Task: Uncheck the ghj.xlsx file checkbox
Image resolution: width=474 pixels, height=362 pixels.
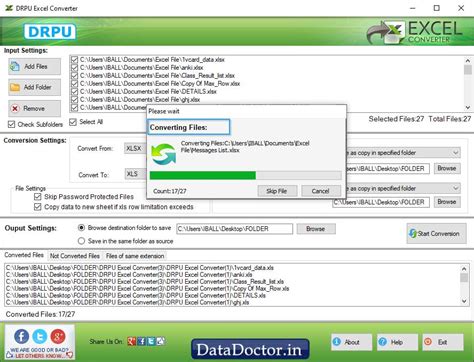Action: point(74,100)
